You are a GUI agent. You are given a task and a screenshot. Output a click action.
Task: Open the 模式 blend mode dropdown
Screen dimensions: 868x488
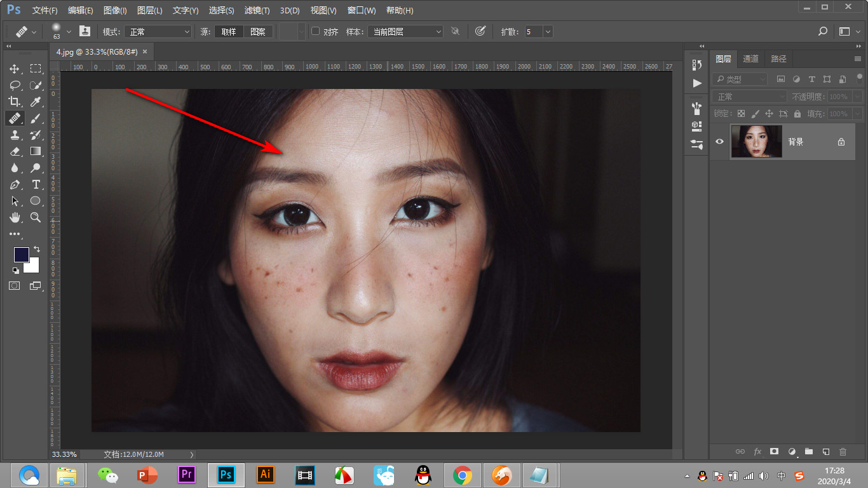point(157,31)
